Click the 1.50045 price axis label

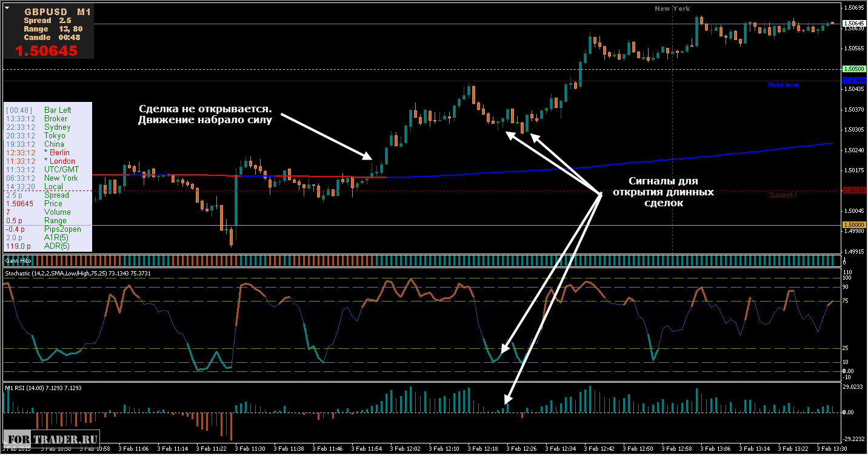coord(853,211)
